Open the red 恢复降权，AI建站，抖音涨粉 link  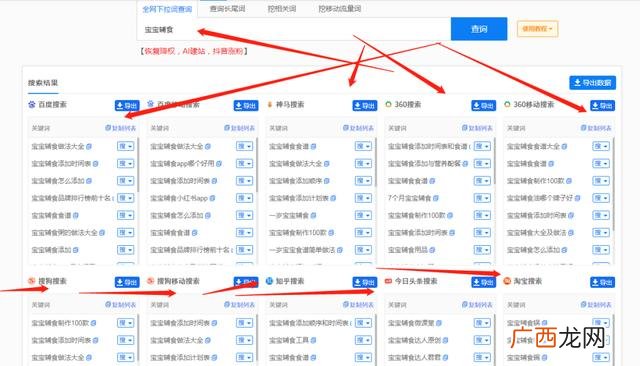(x=194, y=51)
